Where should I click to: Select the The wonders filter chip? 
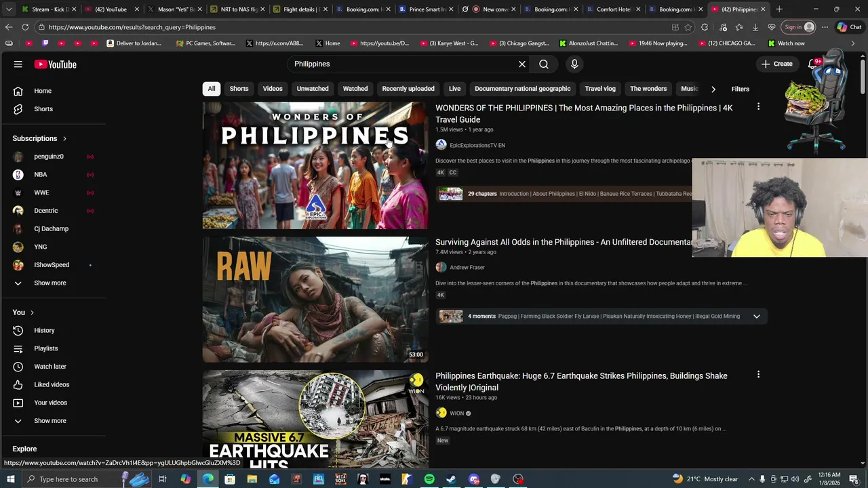(648, 89)
